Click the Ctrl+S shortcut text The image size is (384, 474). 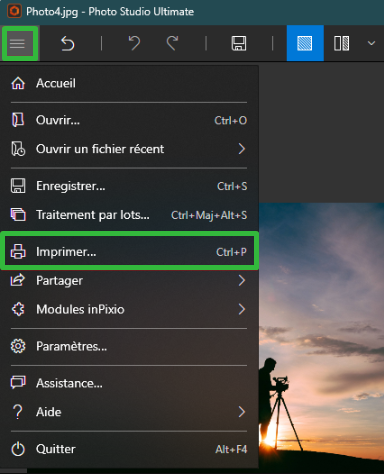pyautogui.click(x=232, y=186)
